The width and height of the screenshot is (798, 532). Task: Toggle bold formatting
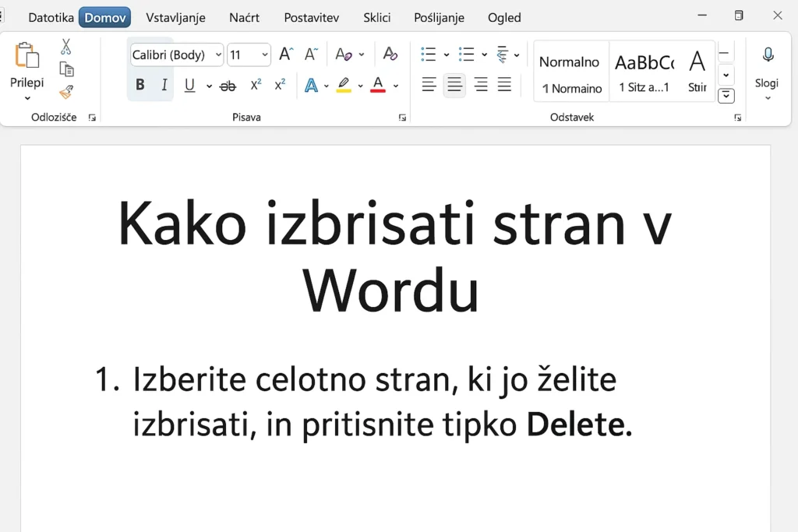(x=140, y=85)
